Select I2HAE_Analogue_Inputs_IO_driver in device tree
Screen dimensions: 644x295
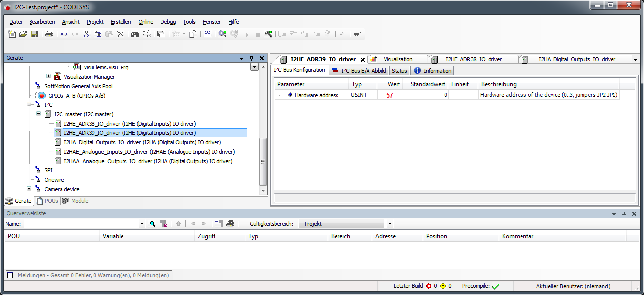pyautogui.click(x=149, y=152)
